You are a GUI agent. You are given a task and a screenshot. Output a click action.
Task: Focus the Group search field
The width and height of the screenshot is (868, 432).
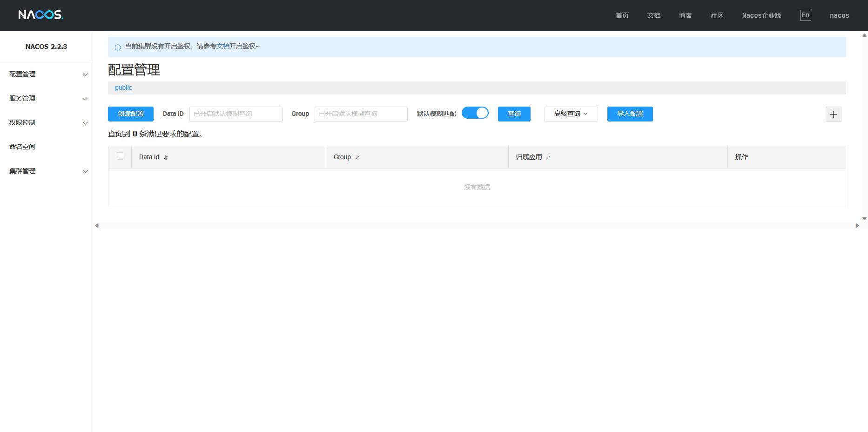(361, 114)
